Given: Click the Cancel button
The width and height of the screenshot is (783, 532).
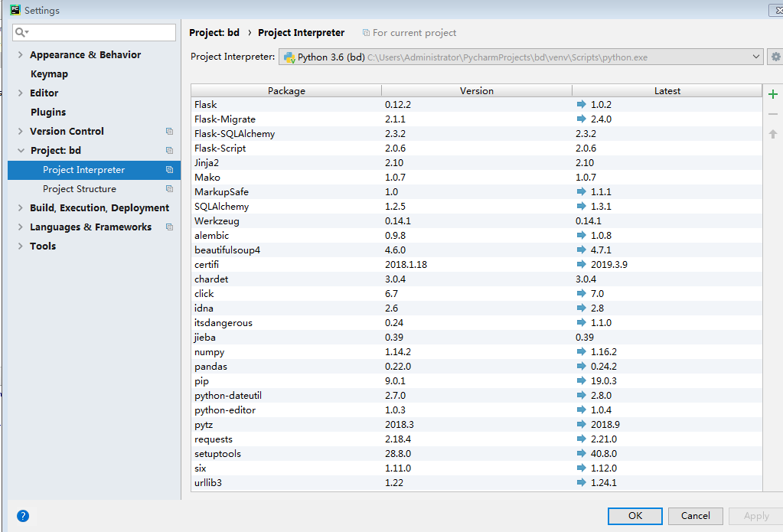Looking at the screenshot, I should tap(696, 516).
